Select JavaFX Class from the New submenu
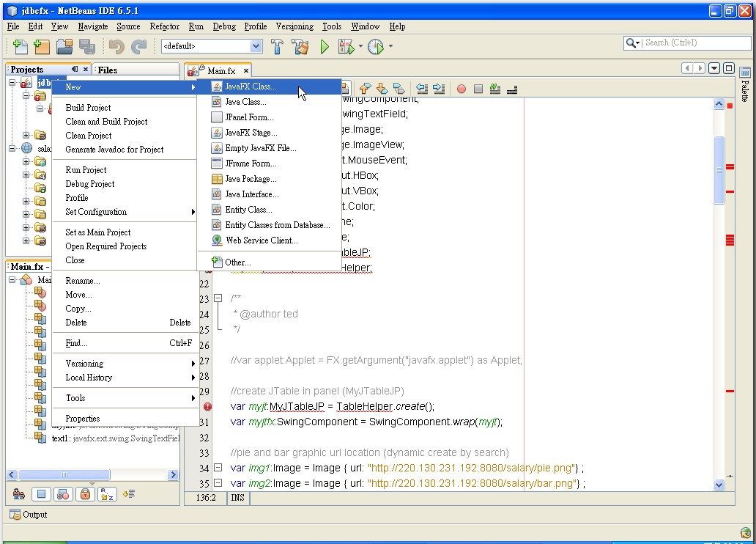Screen dimensions: 756x544 pyautogui.click(x=249, y=87)
